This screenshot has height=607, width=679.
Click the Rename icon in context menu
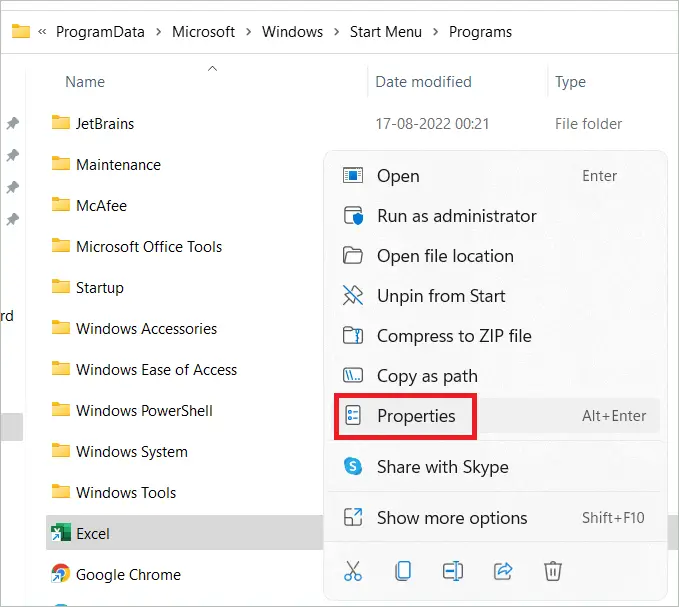coord(453,571)
